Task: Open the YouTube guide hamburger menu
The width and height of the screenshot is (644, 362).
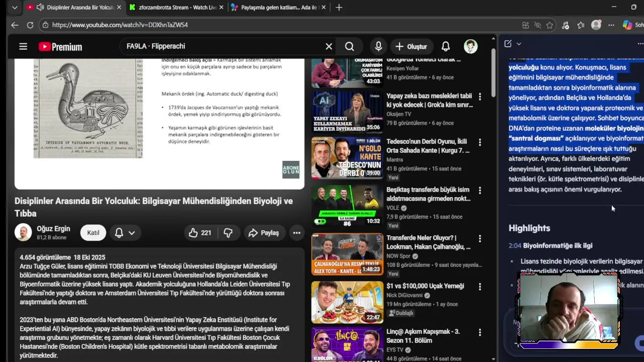Action: 23,47
